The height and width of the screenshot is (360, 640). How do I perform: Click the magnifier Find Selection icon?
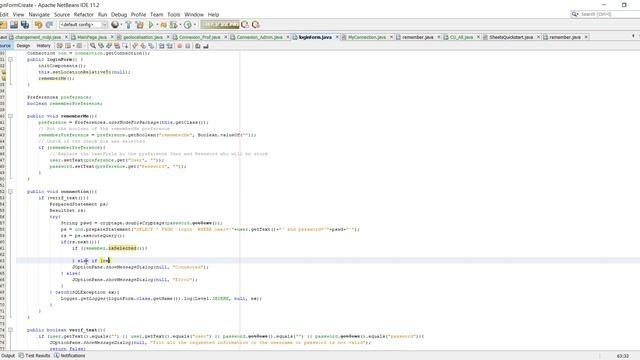[93, 46]
